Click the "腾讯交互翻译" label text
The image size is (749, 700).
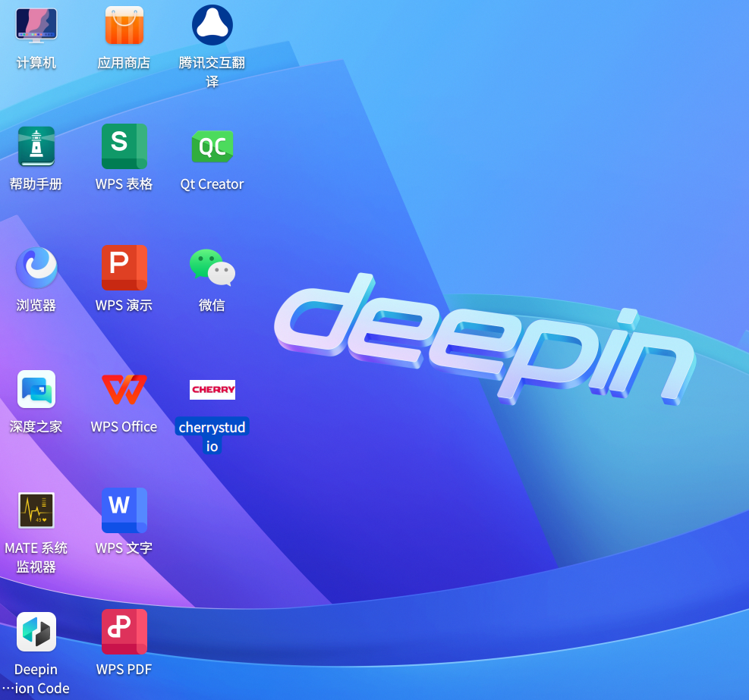tap(212, 71)
